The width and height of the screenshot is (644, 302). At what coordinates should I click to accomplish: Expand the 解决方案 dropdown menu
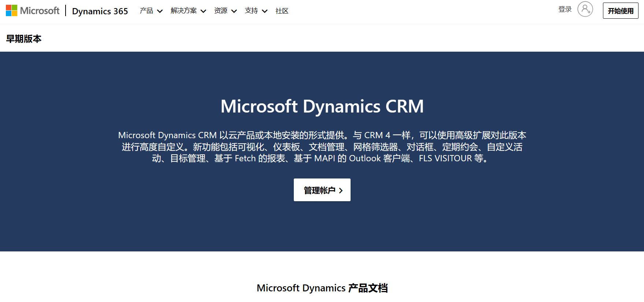188,11
